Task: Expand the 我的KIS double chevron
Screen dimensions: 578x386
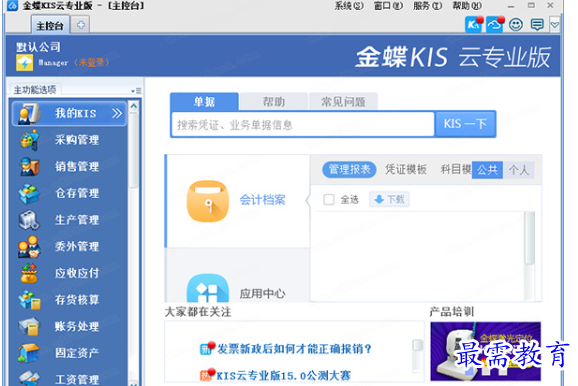Action: click(x=117, y=113)
